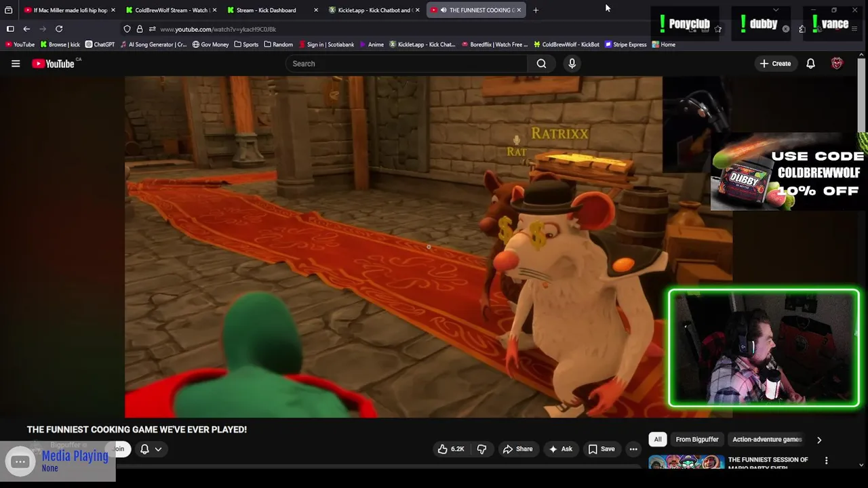
Task: Open Home bookmark
Action: [663, 45]
